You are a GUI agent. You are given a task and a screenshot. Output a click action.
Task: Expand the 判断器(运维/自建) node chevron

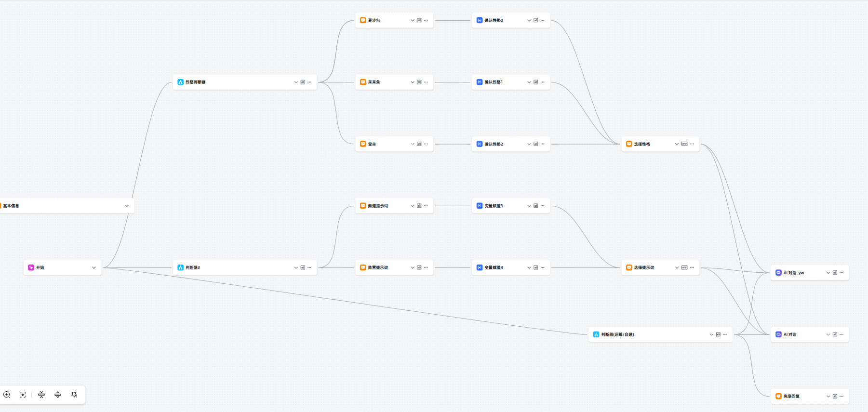[711, 334]
